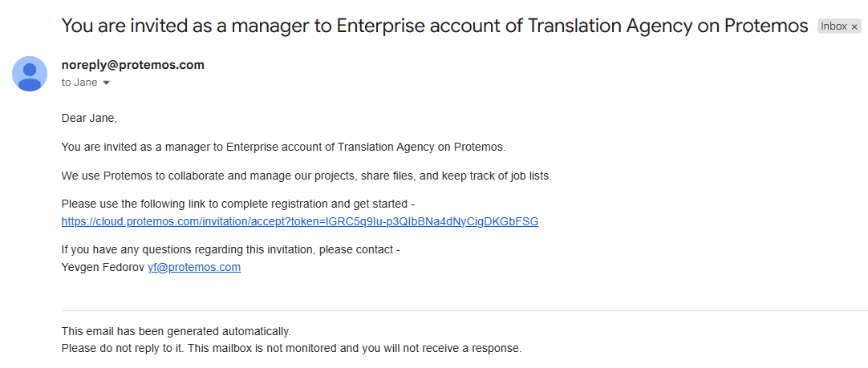The width and height of the screenshot is (868, 368).
Task: Click 'This email has been generated automatically' line
Action: 176,330
